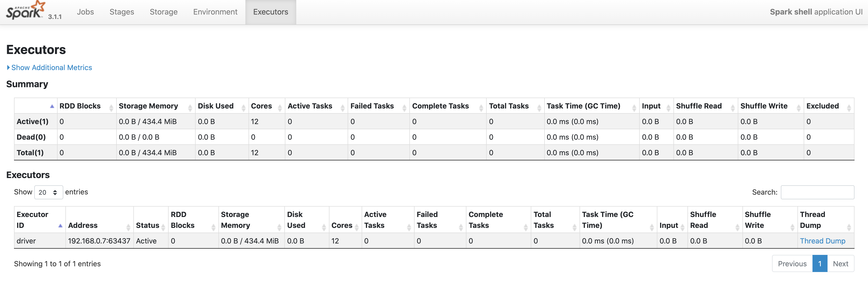
Task: Sort executors table by Address
Action: point(83,225)
